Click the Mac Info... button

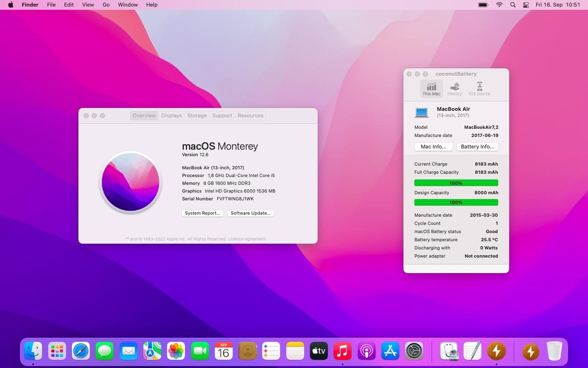[x=433, y=147]
